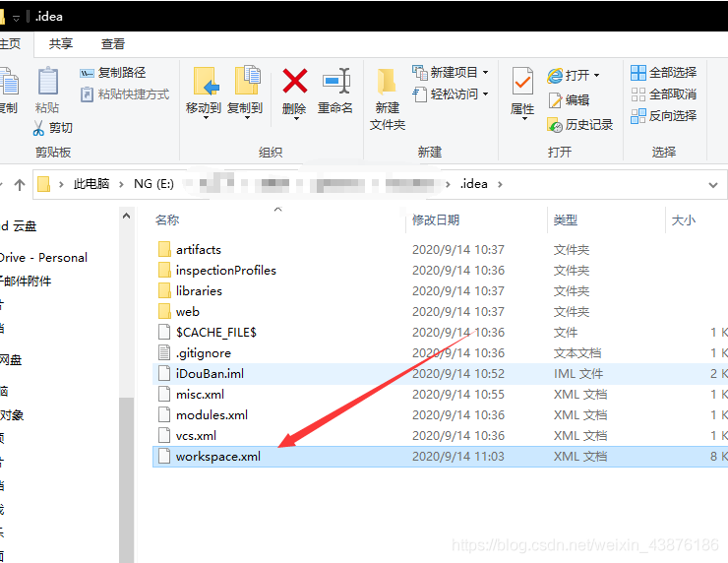Click the History button in ribbon
728x563 pixels.
pyautogui.click(x=579, y=124)
